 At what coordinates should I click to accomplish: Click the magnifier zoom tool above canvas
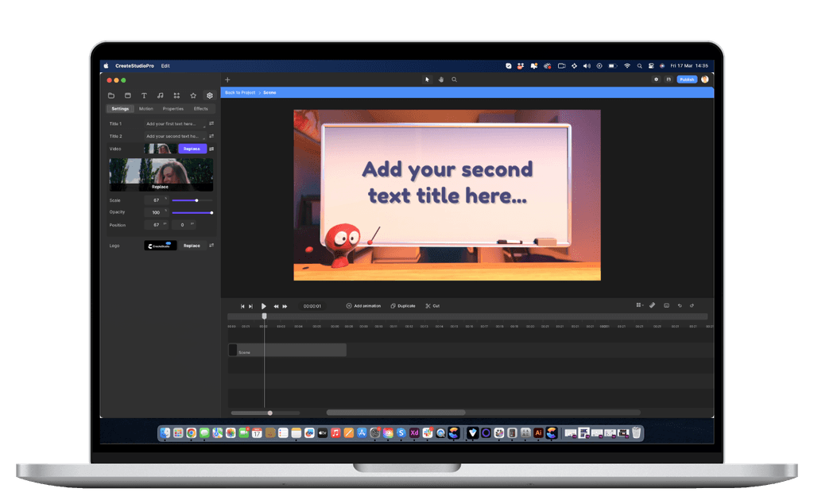point(455,79)
